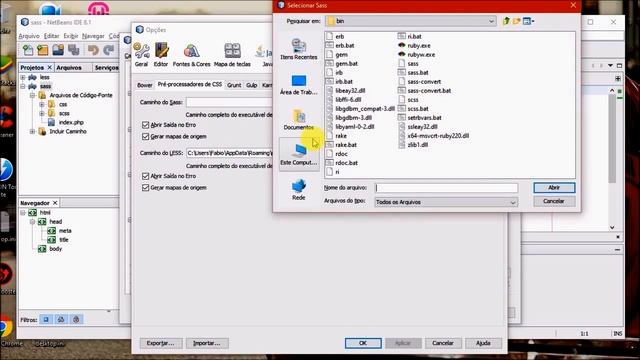This screenshot has height=360, width=640.
Task: Click Ajuda button in Opções dialog
Action: point(483,343)
